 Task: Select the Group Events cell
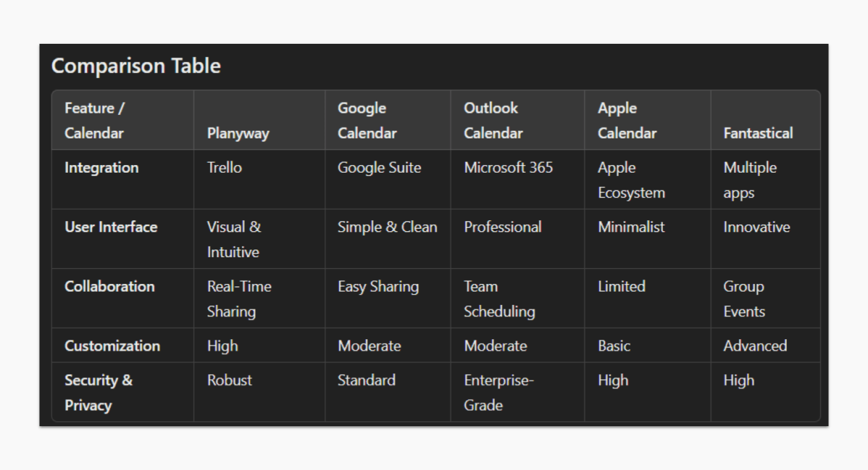pyautogui.click(x=744, y=299)
